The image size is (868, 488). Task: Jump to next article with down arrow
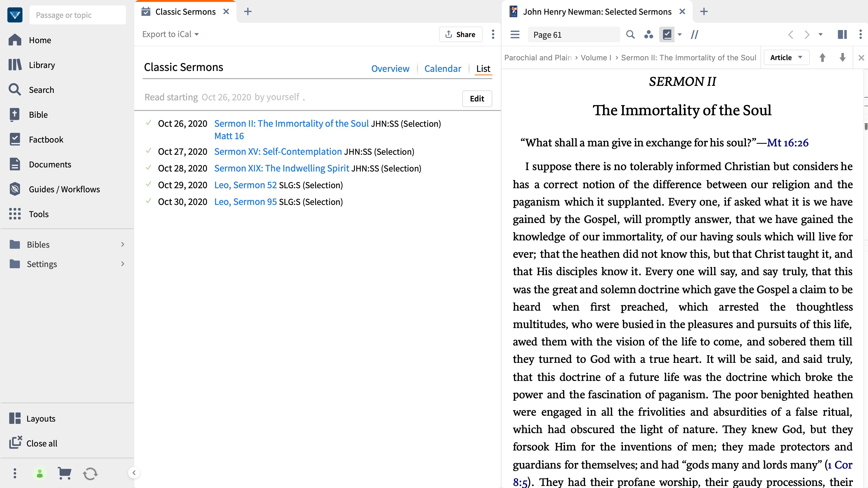click(842, 58)
